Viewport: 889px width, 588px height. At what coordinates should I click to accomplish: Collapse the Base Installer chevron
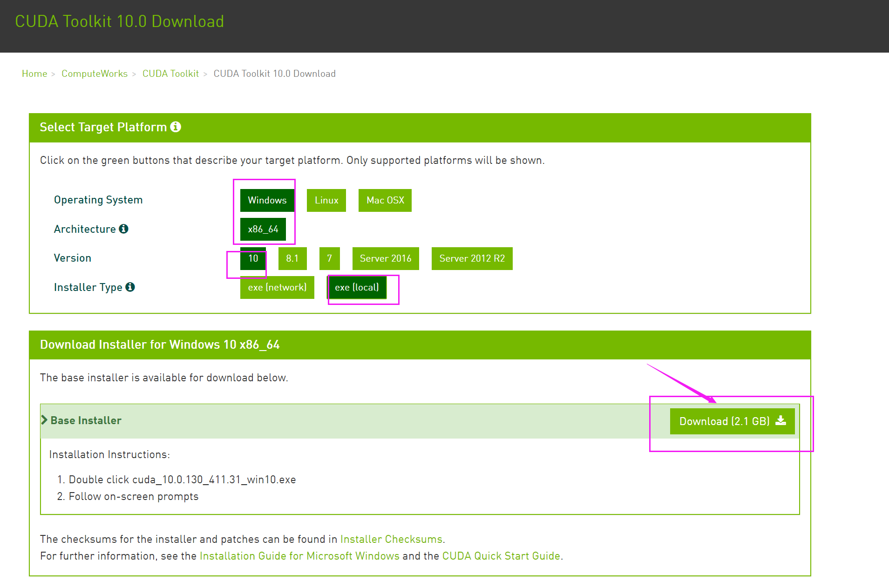[x=44, y=420]
